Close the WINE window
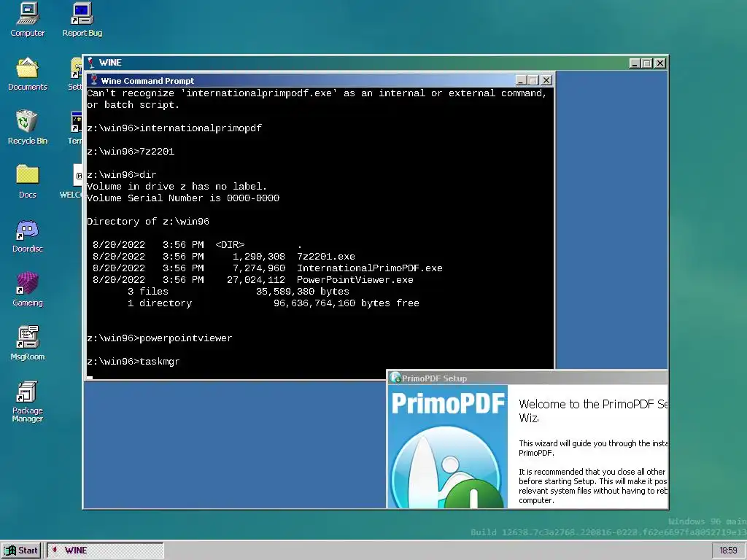The height and width of the screenshot is (560, 747). (659, 63)
